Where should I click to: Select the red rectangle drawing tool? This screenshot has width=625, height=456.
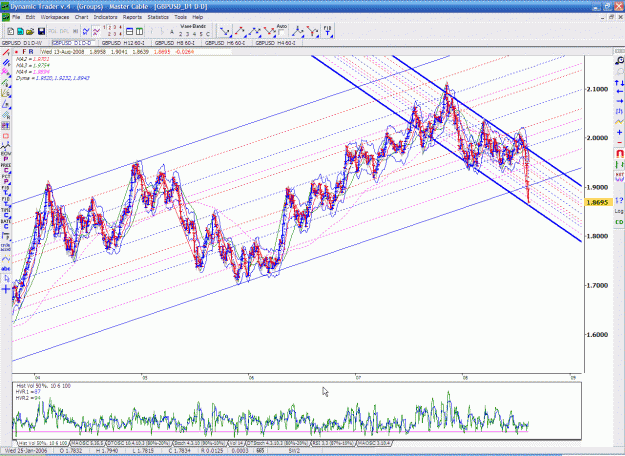[6, 136]
